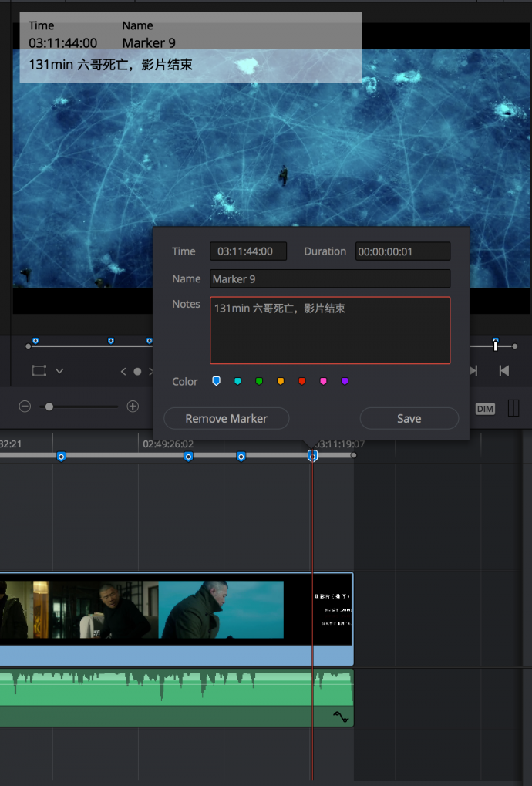Image resolution: width=532 pixels, height=786 pixels.
Task: Select the purple marker color
Action: pyautogui.click(x=345, y=381)
